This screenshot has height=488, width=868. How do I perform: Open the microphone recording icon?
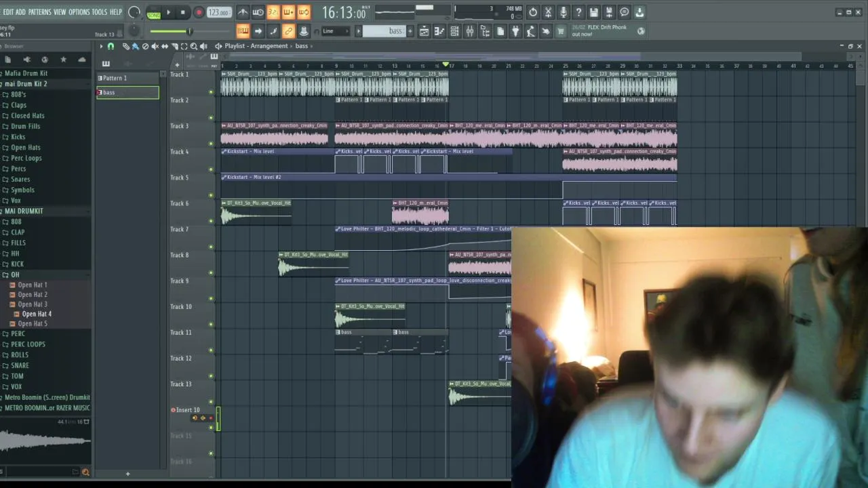[563, 12]
